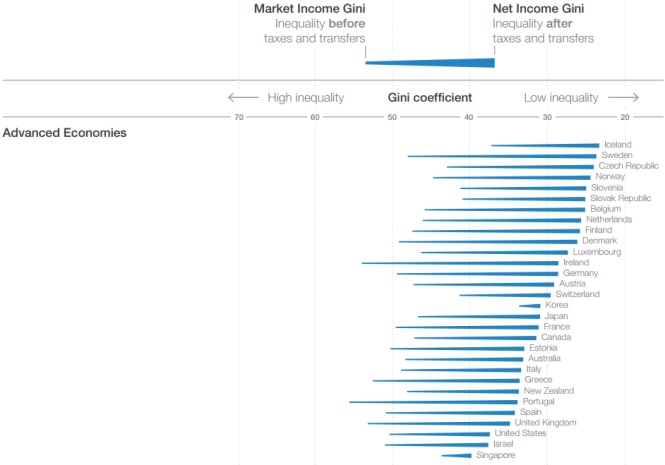
Task: Click the Korea short wedge bar
Action: click(x=530, y=305)
